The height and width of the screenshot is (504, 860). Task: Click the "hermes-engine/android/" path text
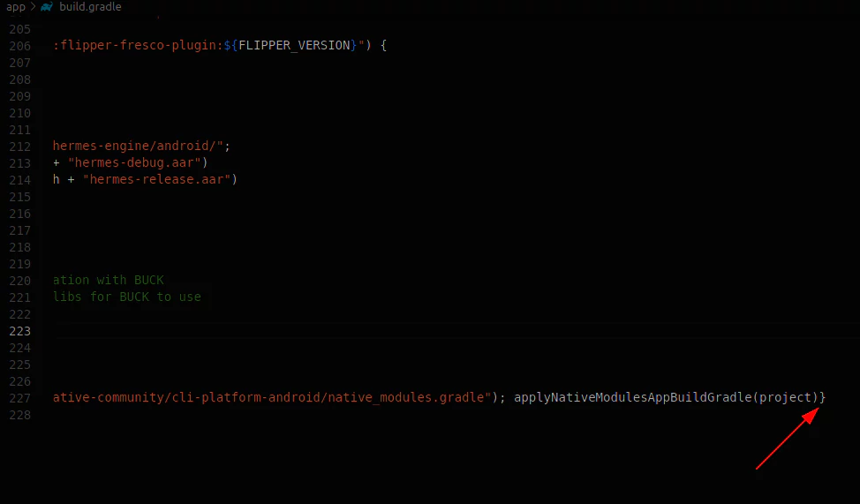(x=139, y=146)
